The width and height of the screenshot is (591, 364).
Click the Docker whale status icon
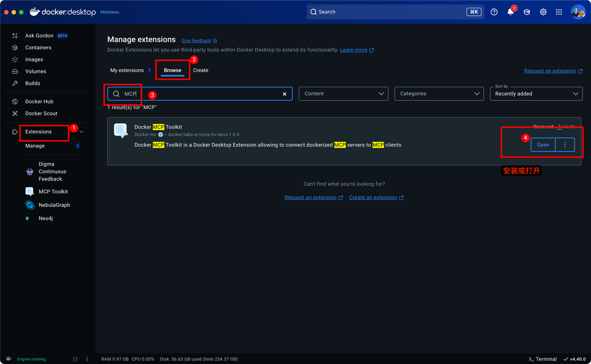[9, 359]
